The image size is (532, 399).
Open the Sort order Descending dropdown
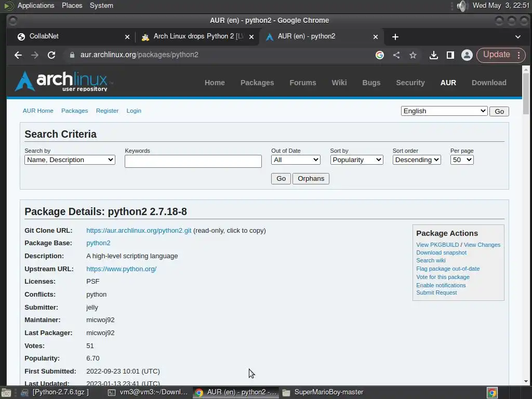click(x=417, y=160)
